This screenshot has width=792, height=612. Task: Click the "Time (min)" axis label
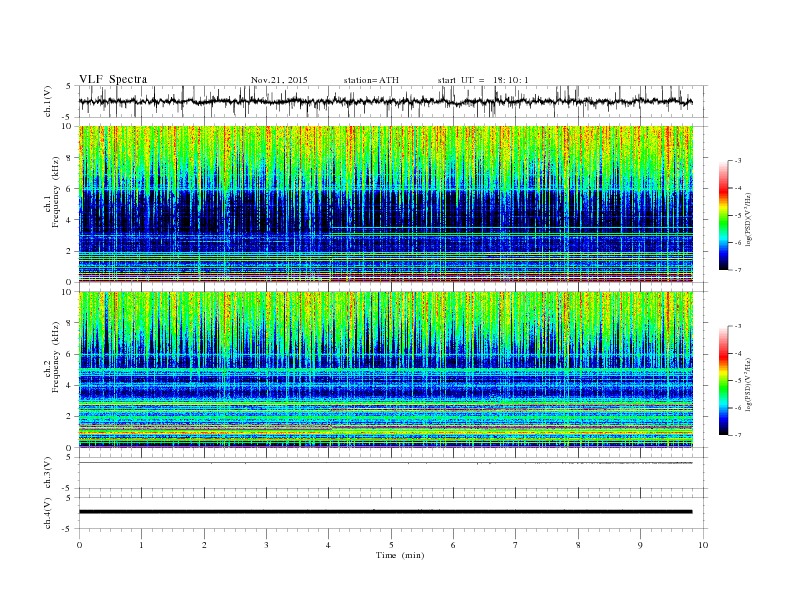coord(400,555)
